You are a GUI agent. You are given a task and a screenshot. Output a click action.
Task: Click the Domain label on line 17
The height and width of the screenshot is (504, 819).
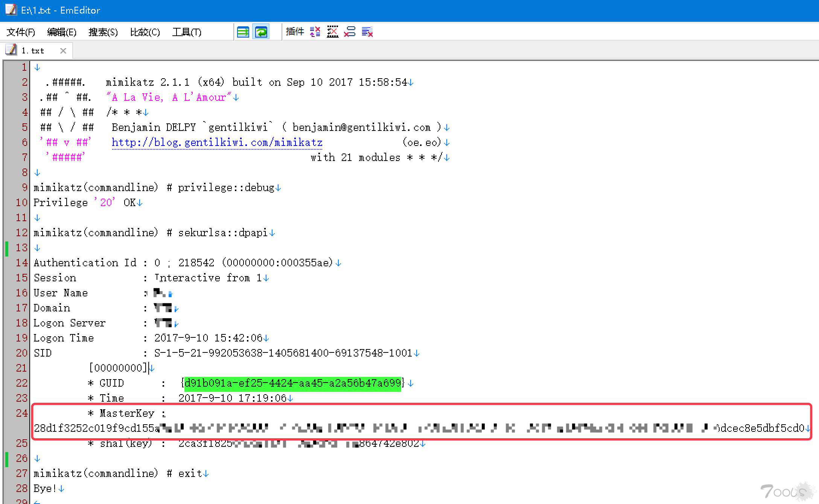(x=52, y=308)
